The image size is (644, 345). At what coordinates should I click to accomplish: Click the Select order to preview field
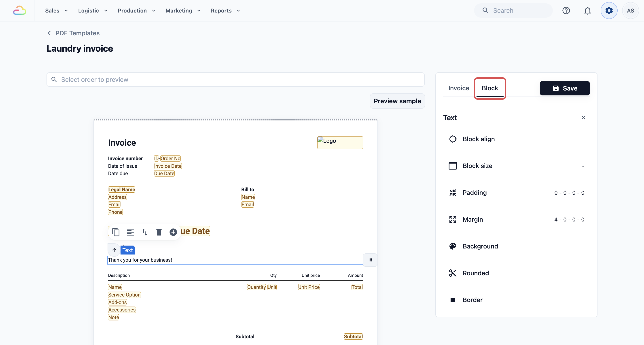235,80
